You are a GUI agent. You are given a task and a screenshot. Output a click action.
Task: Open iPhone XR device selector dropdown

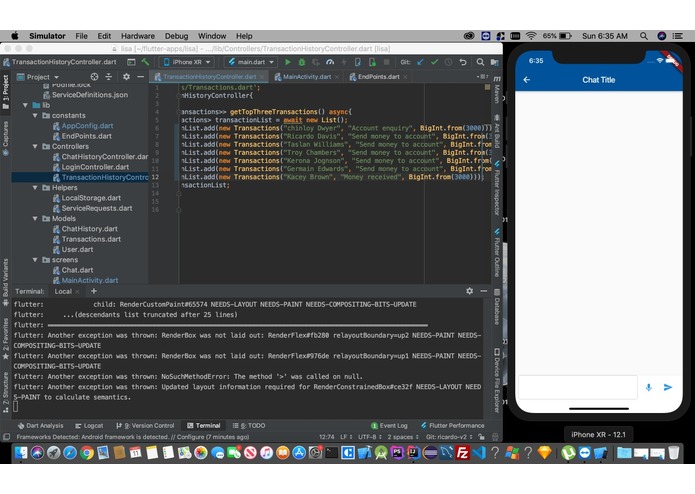point(186,62)
